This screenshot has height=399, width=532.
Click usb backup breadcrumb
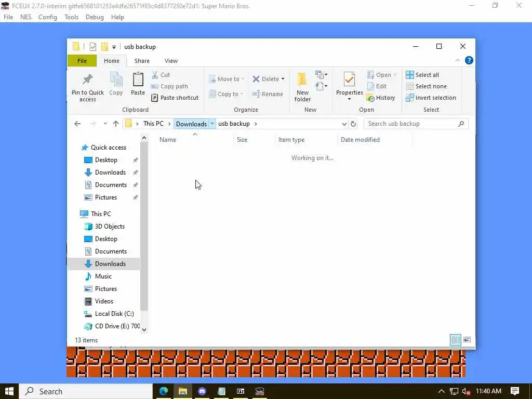coord(234,124)
